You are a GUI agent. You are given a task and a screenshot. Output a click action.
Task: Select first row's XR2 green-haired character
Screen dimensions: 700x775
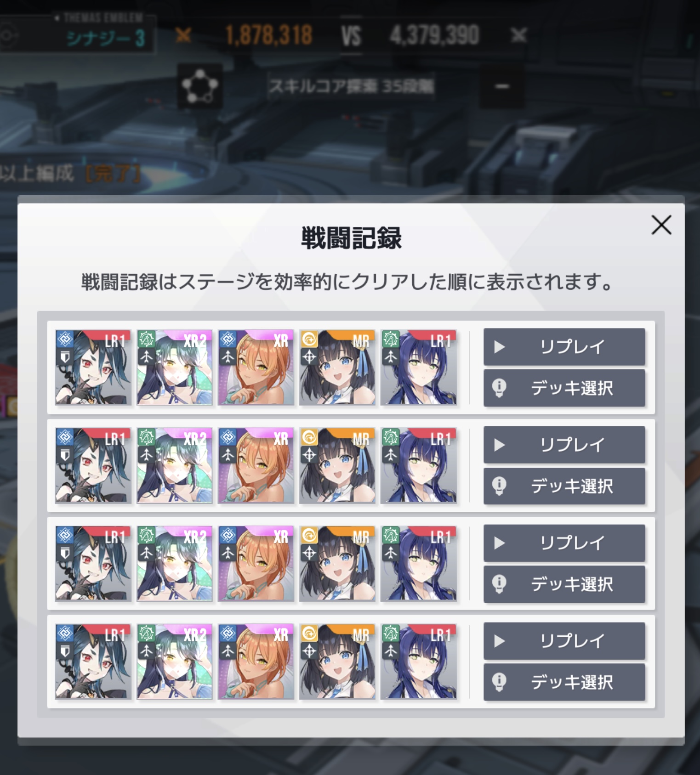175,368
